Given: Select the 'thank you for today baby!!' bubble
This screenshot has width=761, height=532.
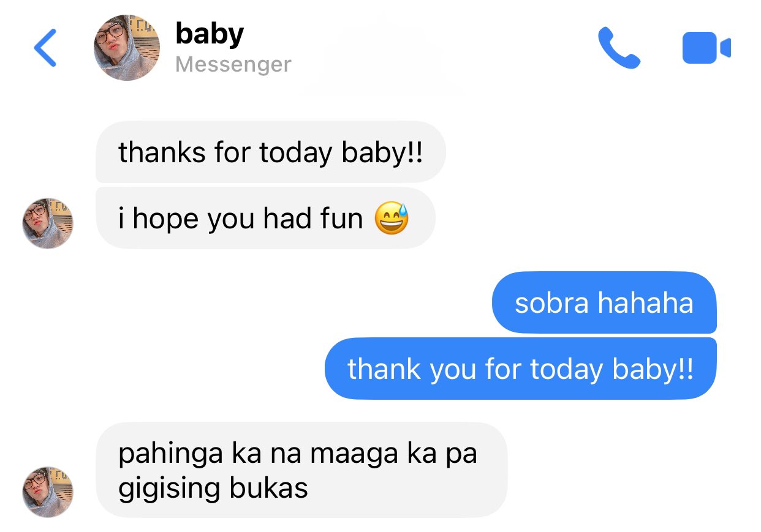Looking at the screenshot, I should click(520, 369).
